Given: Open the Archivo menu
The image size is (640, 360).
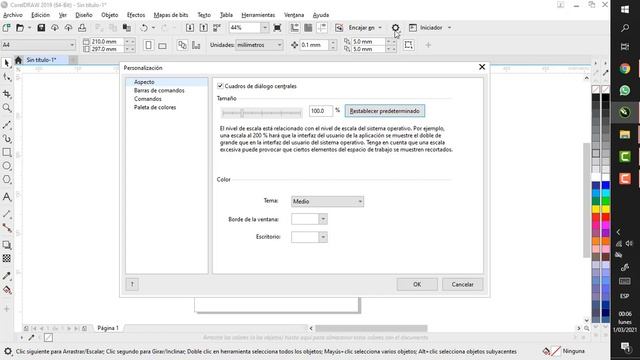Looking at the screenshot, I should click(13, 15).
